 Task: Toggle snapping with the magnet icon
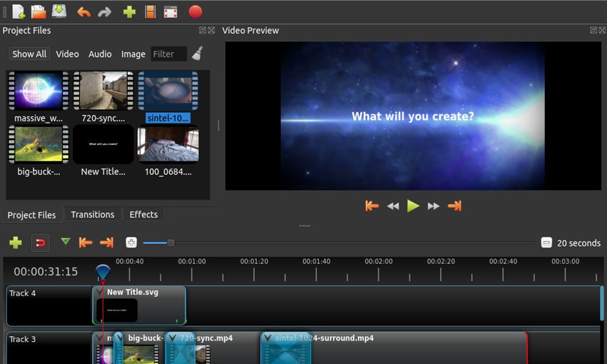(40, 243)
